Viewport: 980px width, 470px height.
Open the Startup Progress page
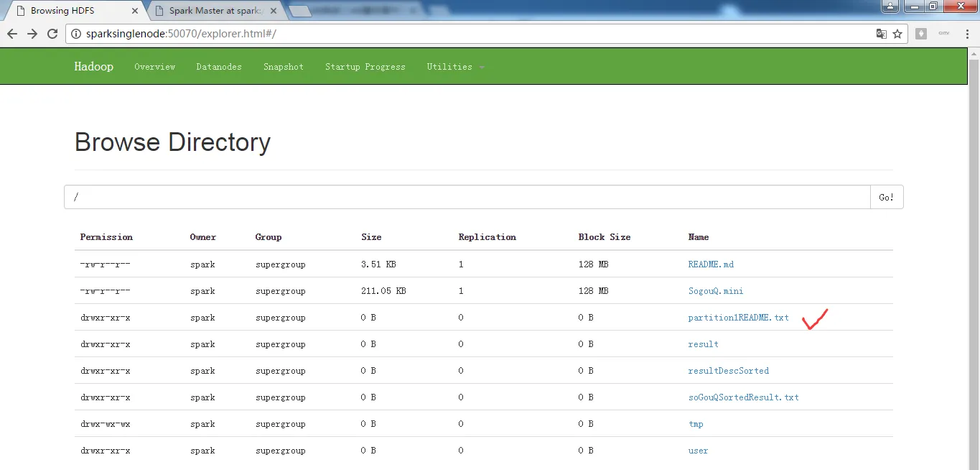pyautogui.click(x=365, y=67)
